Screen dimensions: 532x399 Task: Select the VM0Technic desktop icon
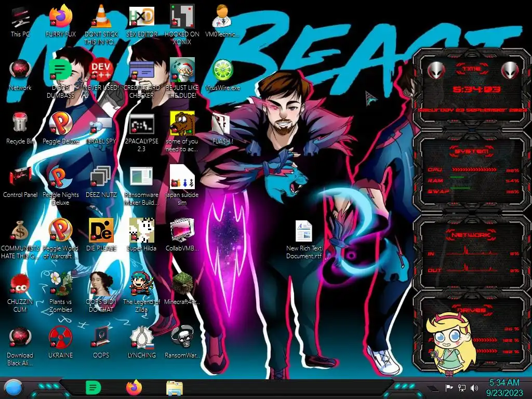click(222, 16)
